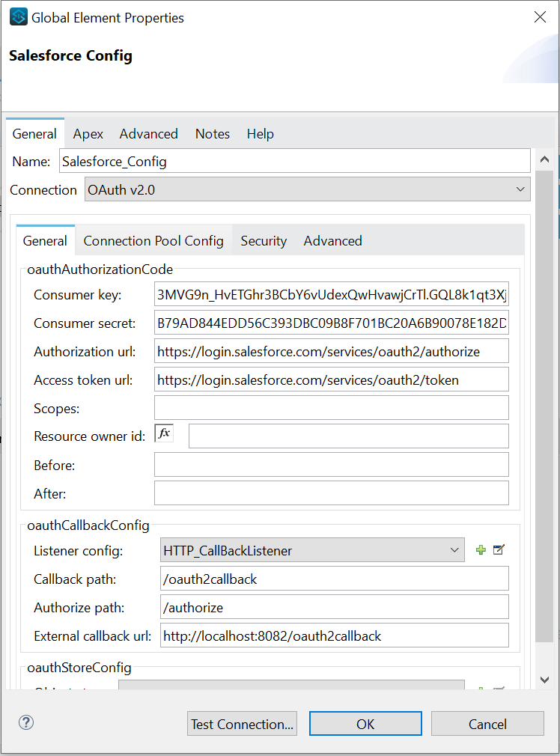The height and width of the screenshot is (756, 560).
Task: Add a new Listener config with the green plus
Action: click(x=481, y=550)
